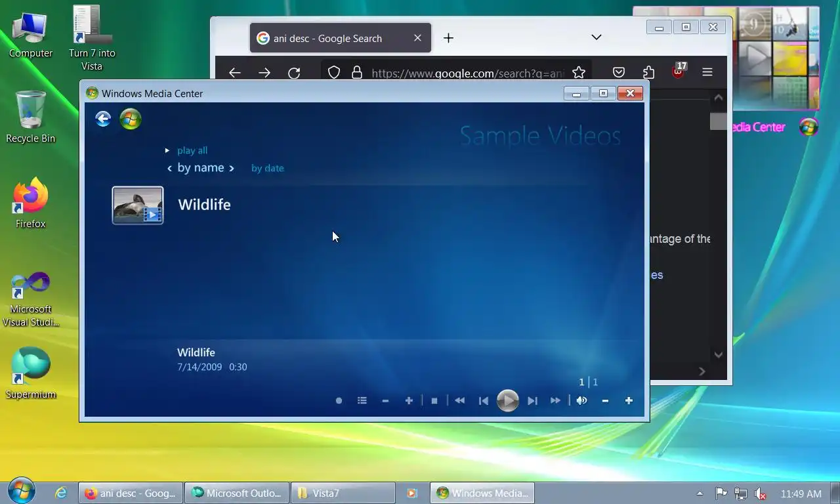Screen dimensions: 840x504
Task: Click Windows orb in pink gadget window
Action: (808, 127)
